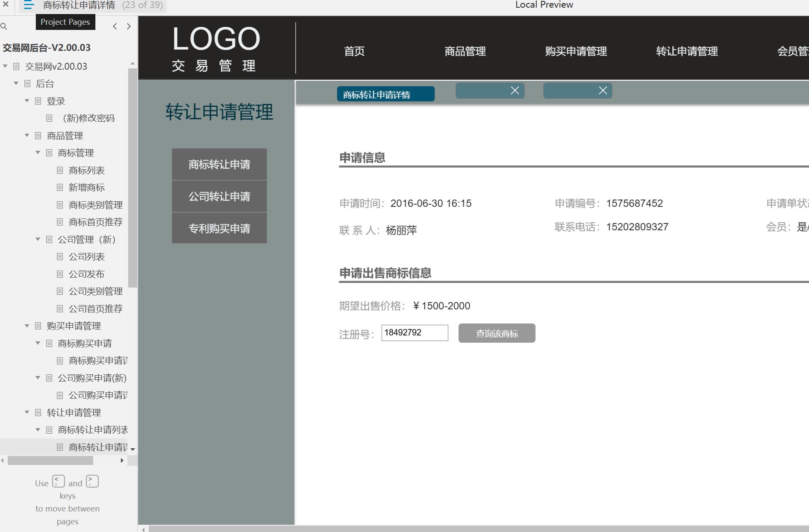Image resolution: width=809 pixels, height=532 pixels.
Task: Click 公司转让申请 sidebar button
Action: [219, 197]
